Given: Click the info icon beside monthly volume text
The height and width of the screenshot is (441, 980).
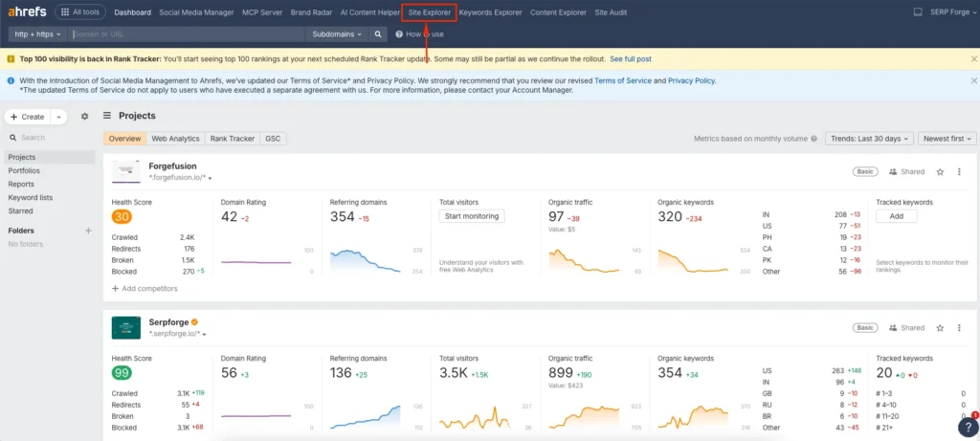Looking at the screenshot, I should (813, 139).
